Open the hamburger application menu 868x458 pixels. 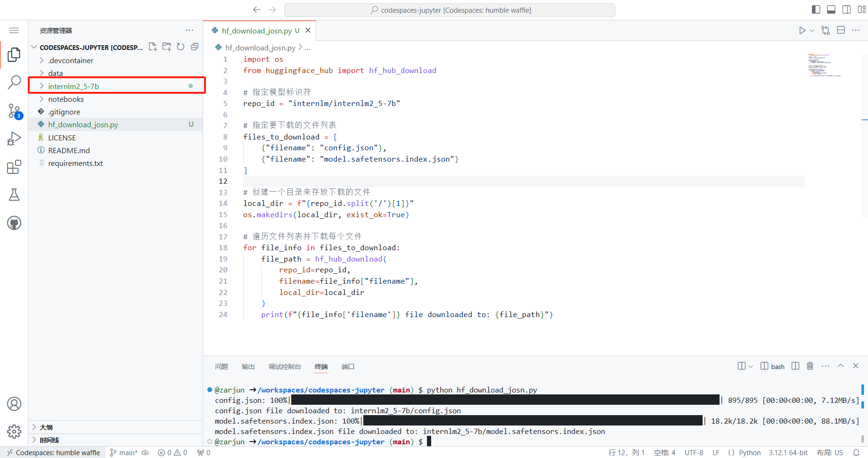click(14, 31)
